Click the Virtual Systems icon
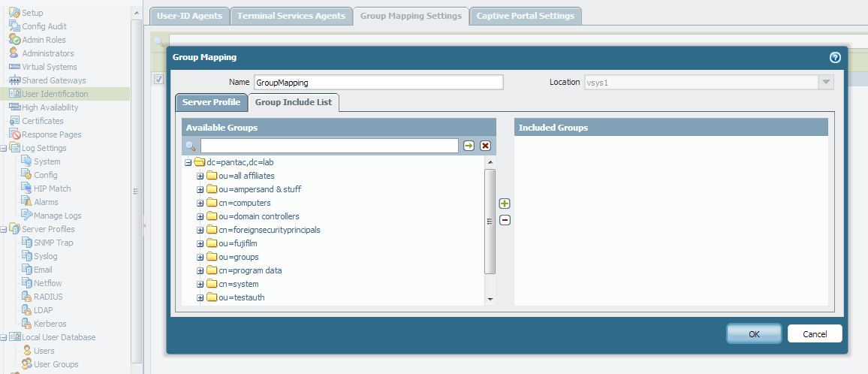 [x=14, y=67]
